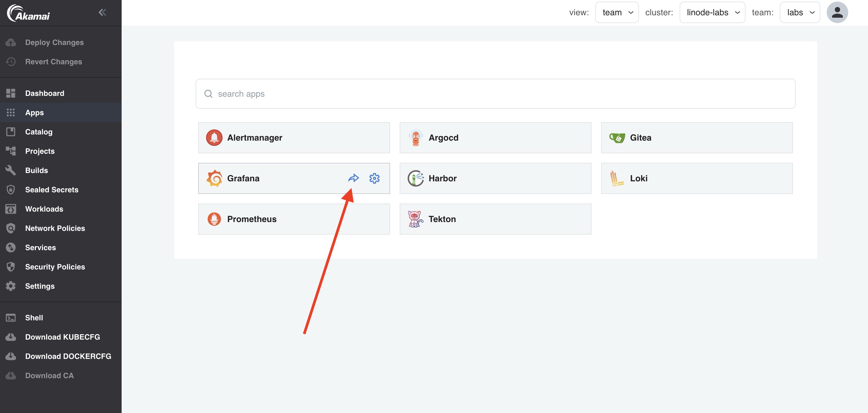This screenshot has width=868, height=413.
Task: Click the Network Policies shield icon
Action: 11,228
